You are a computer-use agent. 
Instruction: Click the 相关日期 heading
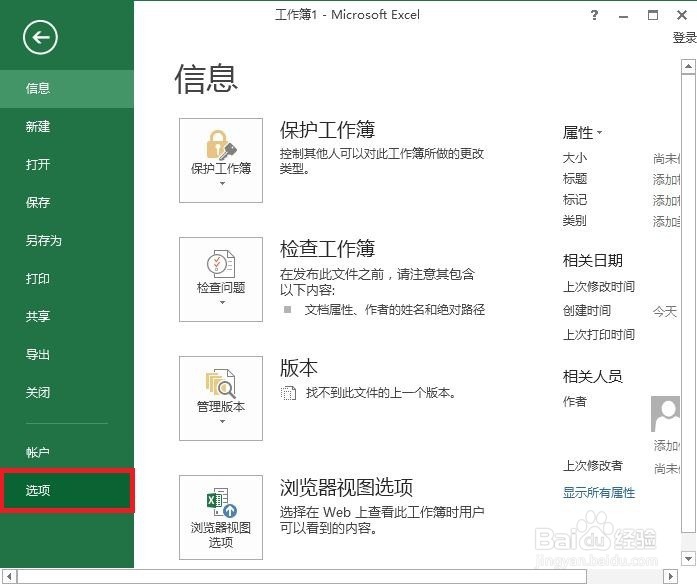pyautogui.click(x=593, y=260)
